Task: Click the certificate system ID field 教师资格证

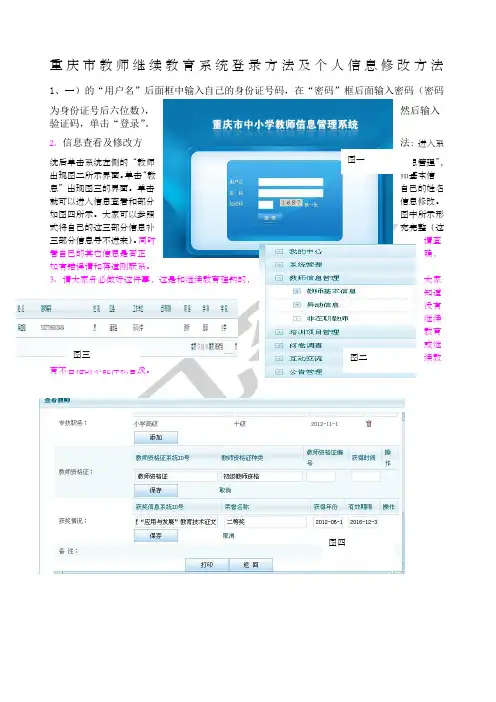Action: pyautogui.click(x=175, y=476)
